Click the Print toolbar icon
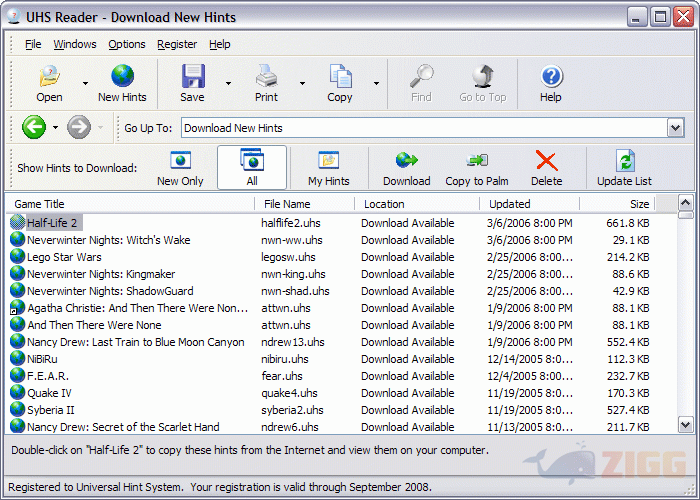 click(267, 76)
